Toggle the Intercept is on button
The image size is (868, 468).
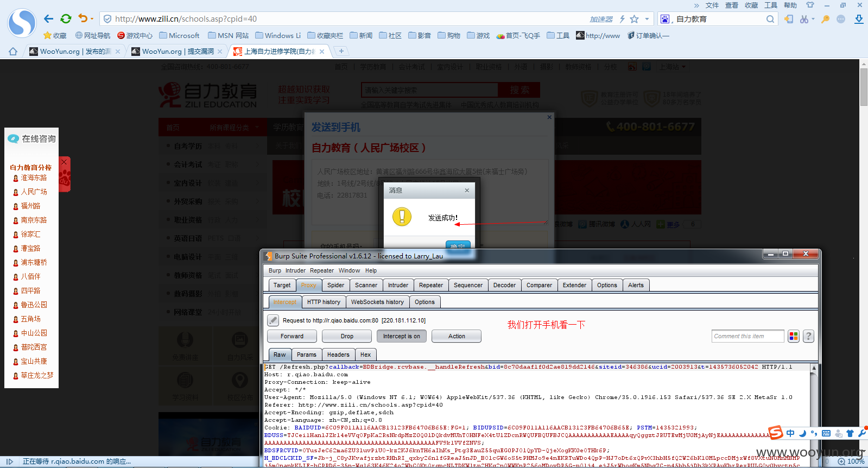[401, 336]
